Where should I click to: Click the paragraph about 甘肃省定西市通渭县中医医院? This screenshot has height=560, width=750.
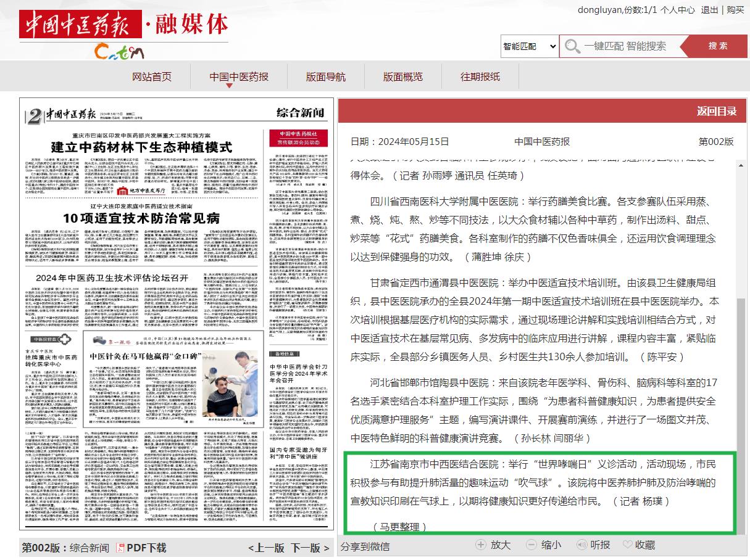(534, 319)
